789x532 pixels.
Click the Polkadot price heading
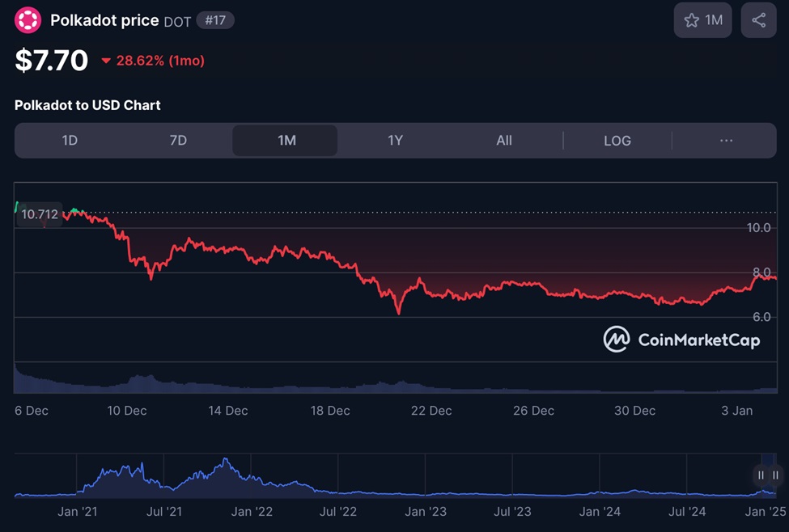tap(104, 20)
